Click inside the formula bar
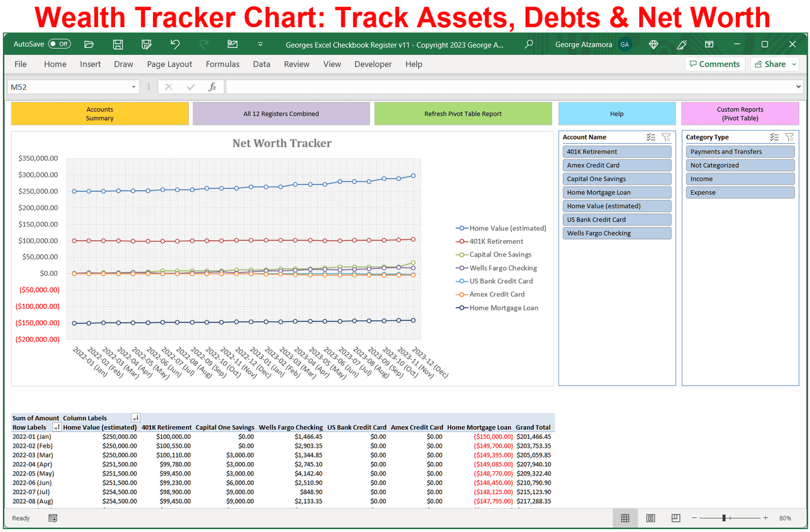This screenshot has width=810, height=532. [x=421, y=86]
